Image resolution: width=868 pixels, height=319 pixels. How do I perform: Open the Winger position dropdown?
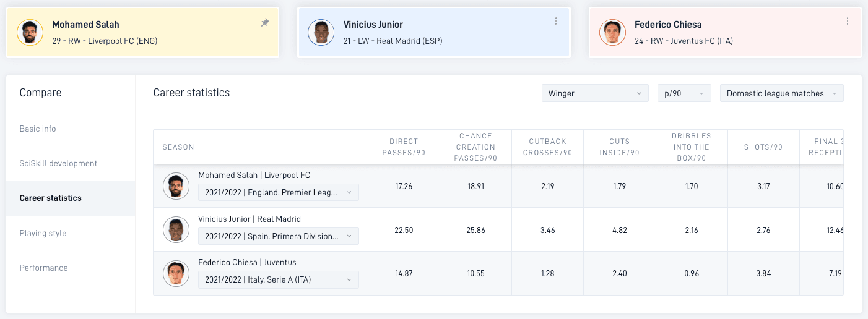[x=595, y=93]
